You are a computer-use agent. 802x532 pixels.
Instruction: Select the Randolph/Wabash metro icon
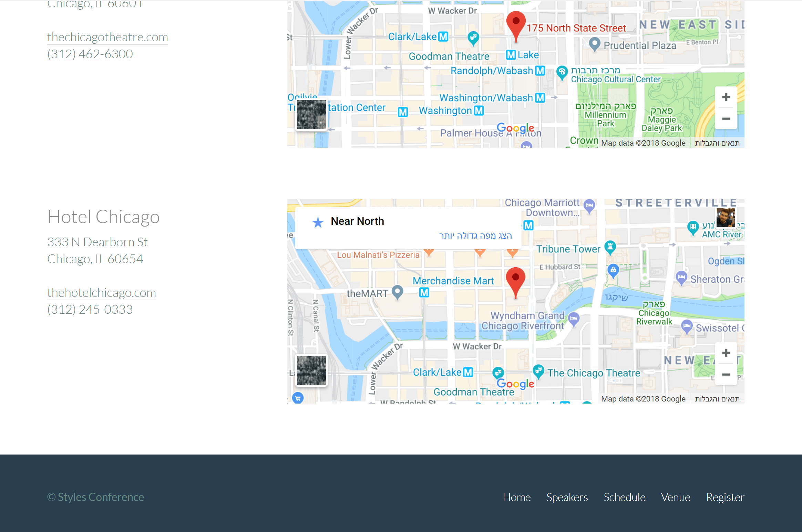coord(540,71)
